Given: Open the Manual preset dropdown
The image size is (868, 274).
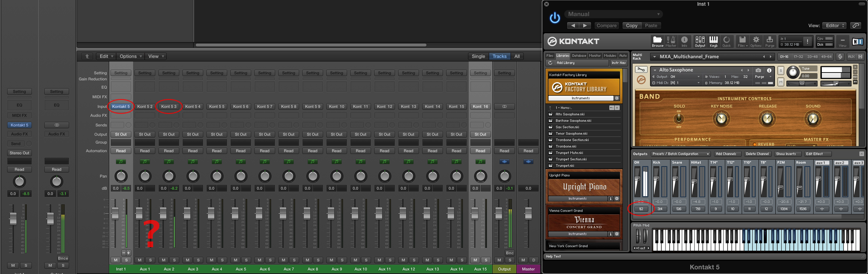Looking at the screenshot, I should click(x=614, y=14).
